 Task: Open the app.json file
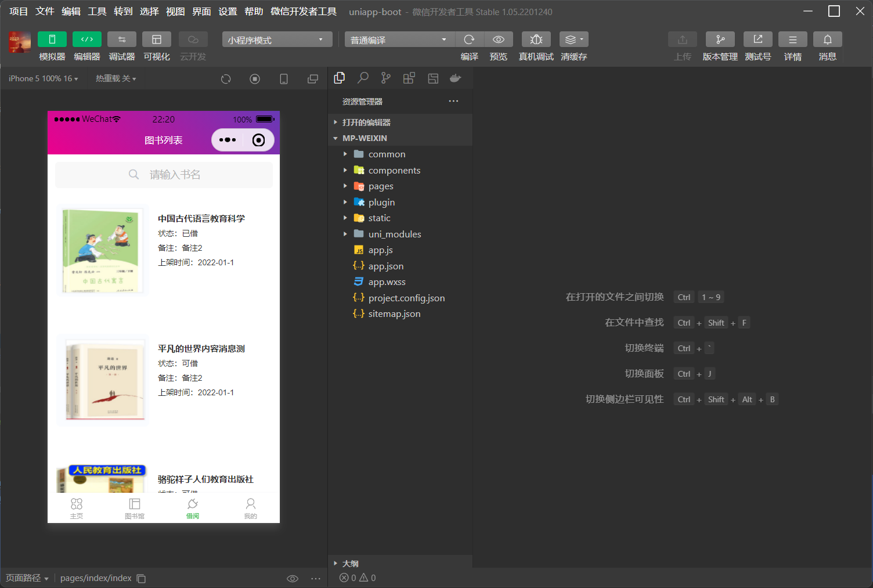point(400,266)
